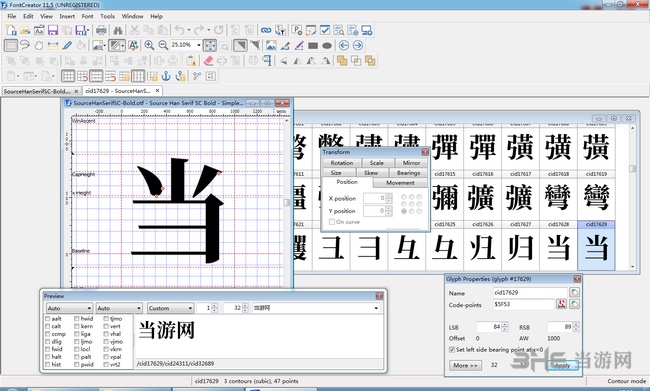Image resolution: width=650 pixels, height=391 pixels.
Task: Increase the LSB value stepper
Action: 504,325
